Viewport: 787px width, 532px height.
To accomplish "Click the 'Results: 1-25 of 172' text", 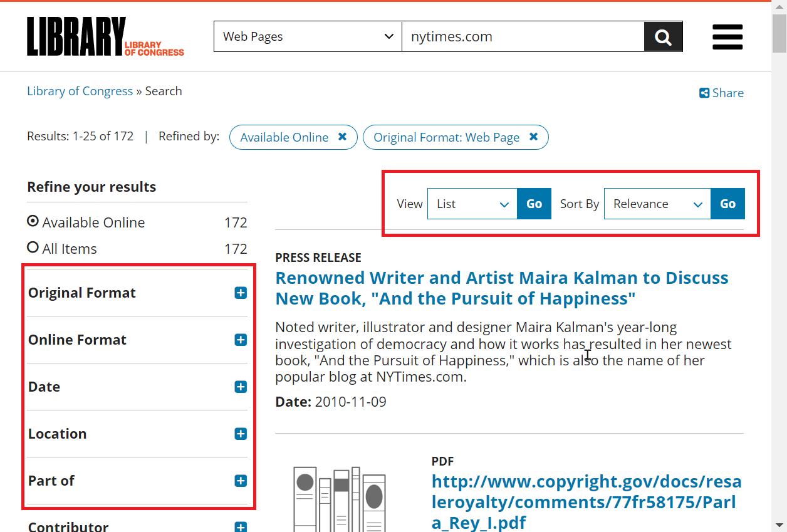I will [x=80, y=136].
